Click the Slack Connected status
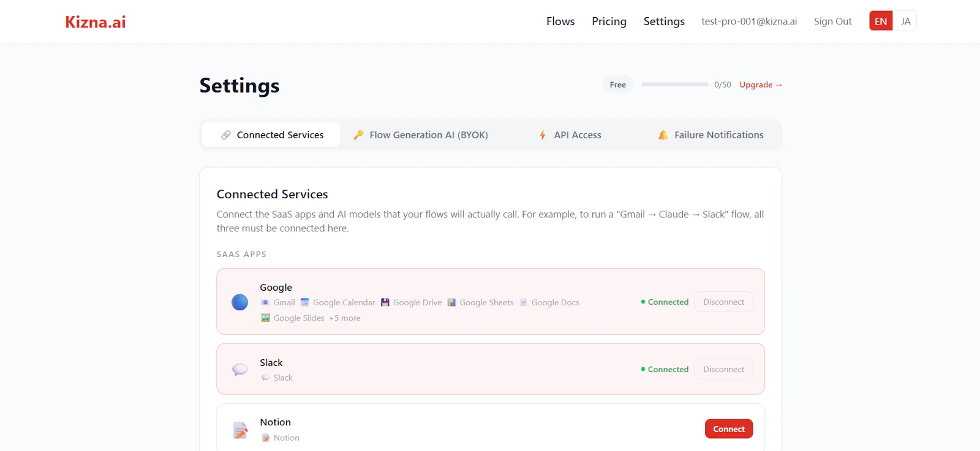 coord(665,369)
